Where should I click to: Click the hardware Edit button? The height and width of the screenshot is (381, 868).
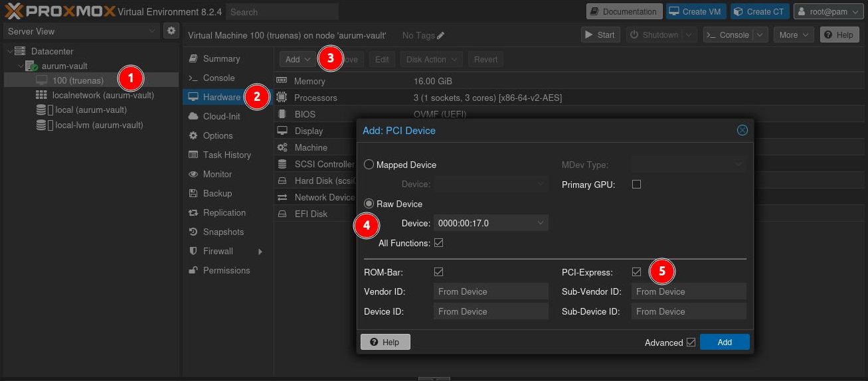point(382,59)
